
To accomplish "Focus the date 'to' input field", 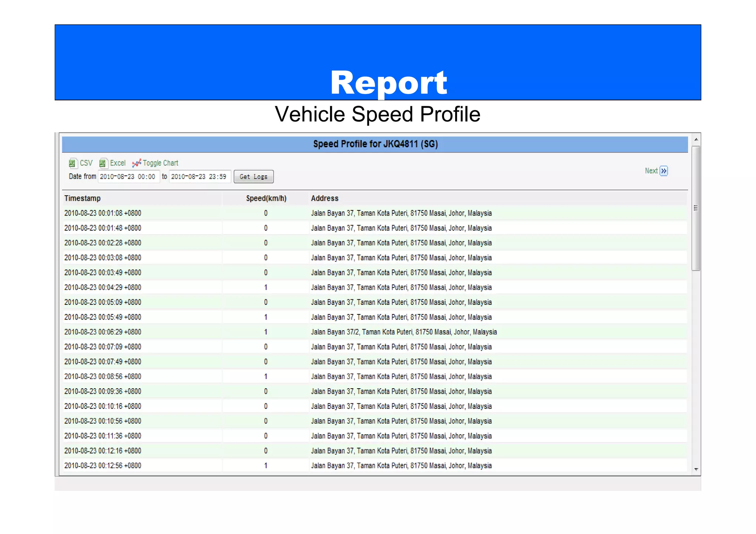I will [200, 176].
